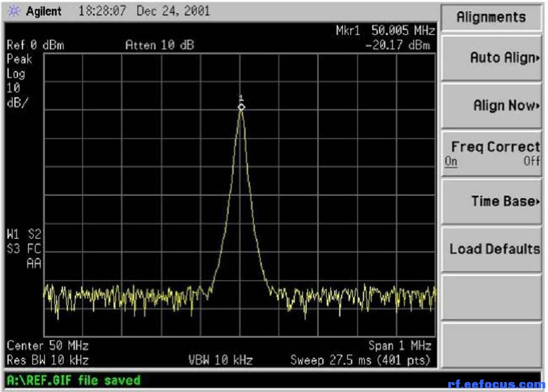Click the A:\REF.GIF file saved message
Screen dimensions: 548x392
point(74,380)
